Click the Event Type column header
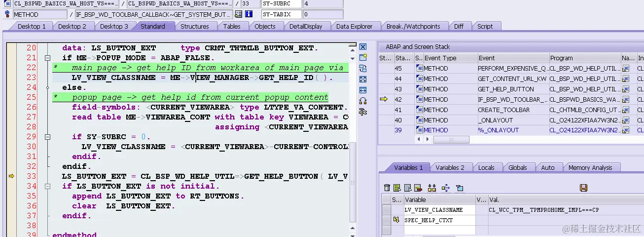This screenshot has height=237, width=644. (x=450, y=58)
